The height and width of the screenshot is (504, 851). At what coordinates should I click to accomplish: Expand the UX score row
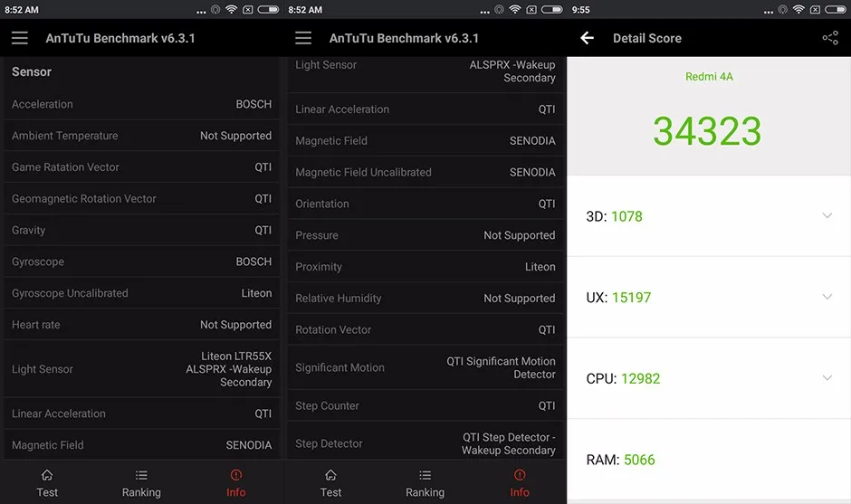(x=709, y=298)
